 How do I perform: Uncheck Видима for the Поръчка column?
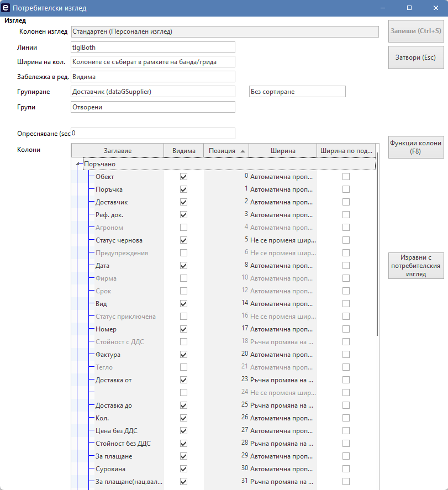pyautogui.click(x=184, y=189)
